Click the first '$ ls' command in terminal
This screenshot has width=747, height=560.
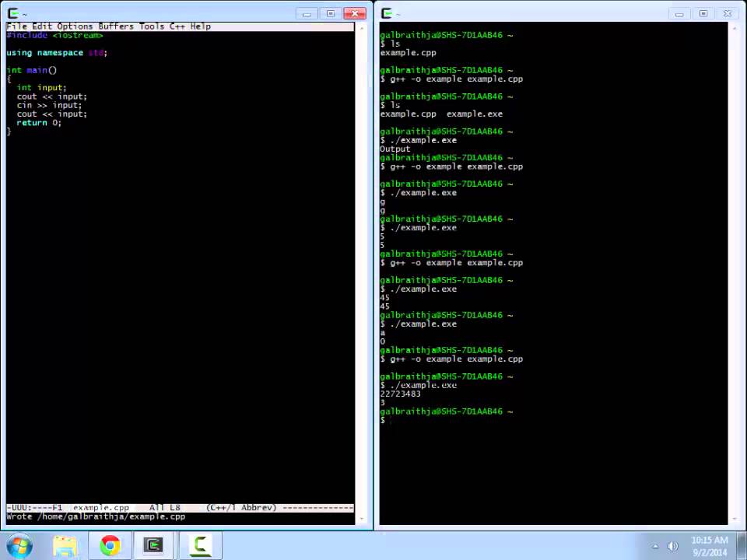390,44
